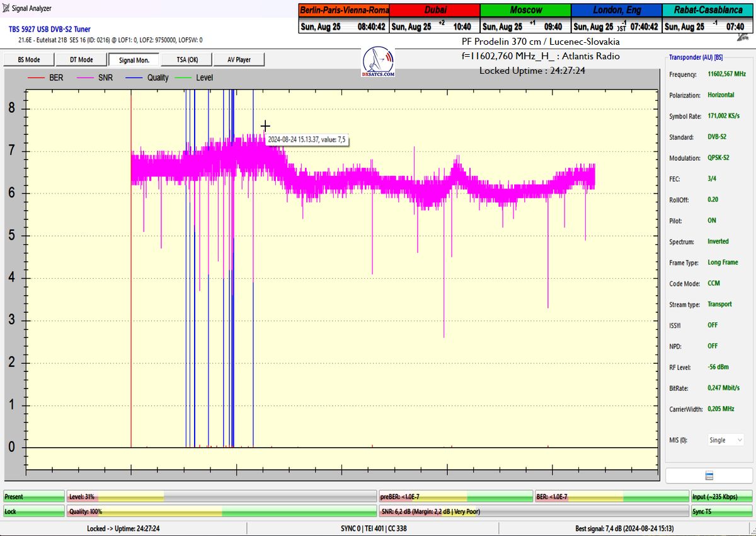Image resolution: width=756 pixels, height=536 pixels.
Task: Click the Quality 100% signal bar
Action: 221,511
